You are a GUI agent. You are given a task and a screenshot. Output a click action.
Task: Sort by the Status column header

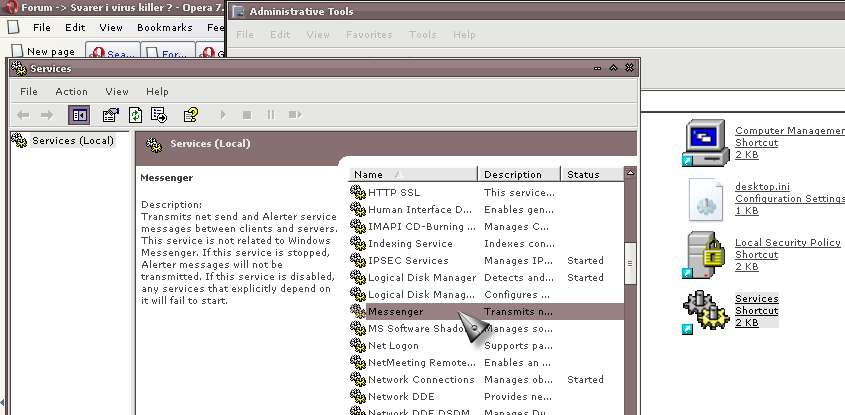592,174
